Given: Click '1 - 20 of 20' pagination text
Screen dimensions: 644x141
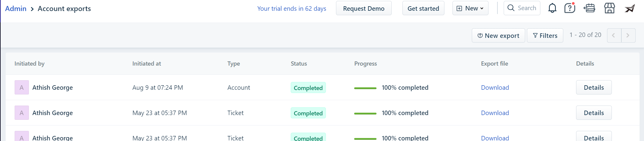Looking at the screenshot, I should (x=585, y=35).
